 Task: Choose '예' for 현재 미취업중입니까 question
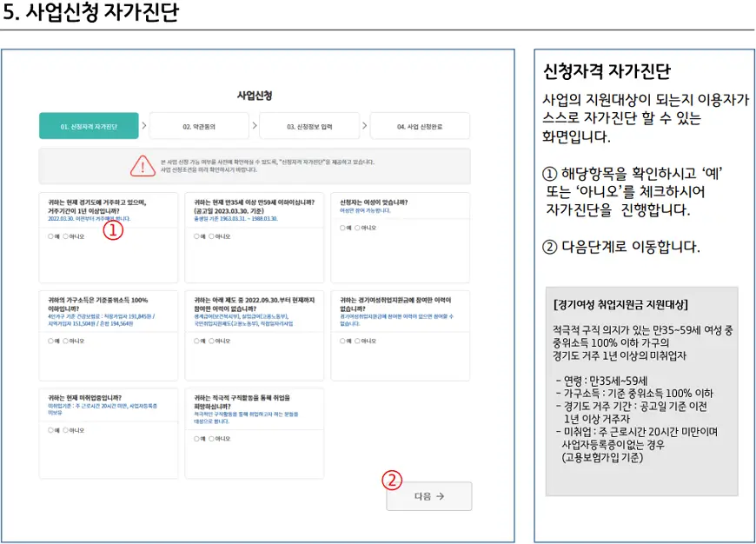51,430
